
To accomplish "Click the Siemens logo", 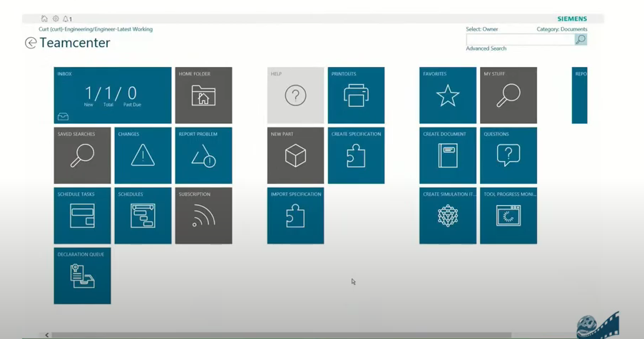I will [572, 19].
